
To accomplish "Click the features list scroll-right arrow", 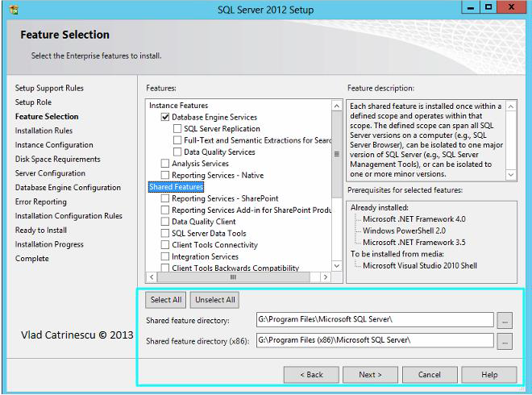I will (x=326, y=277).
